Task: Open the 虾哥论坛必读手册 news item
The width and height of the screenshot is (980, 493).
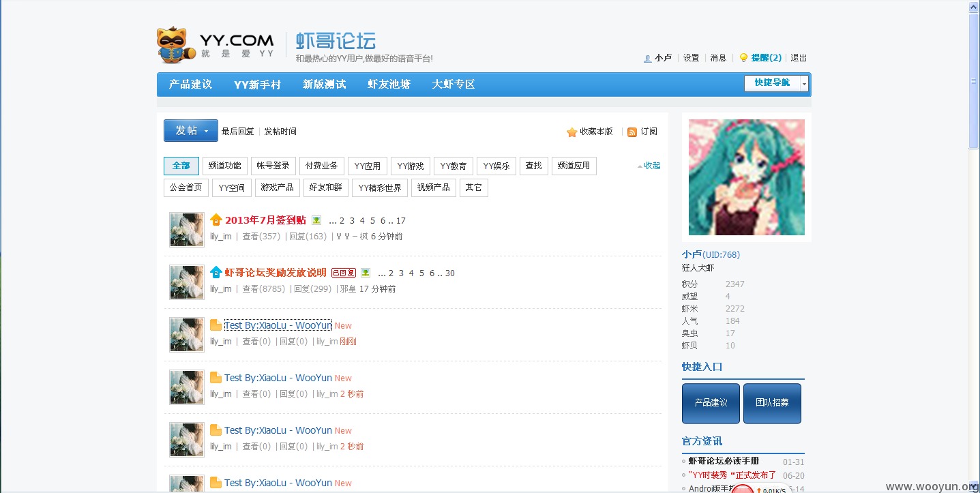Action: pyautogui.click(x=724, y=462)
